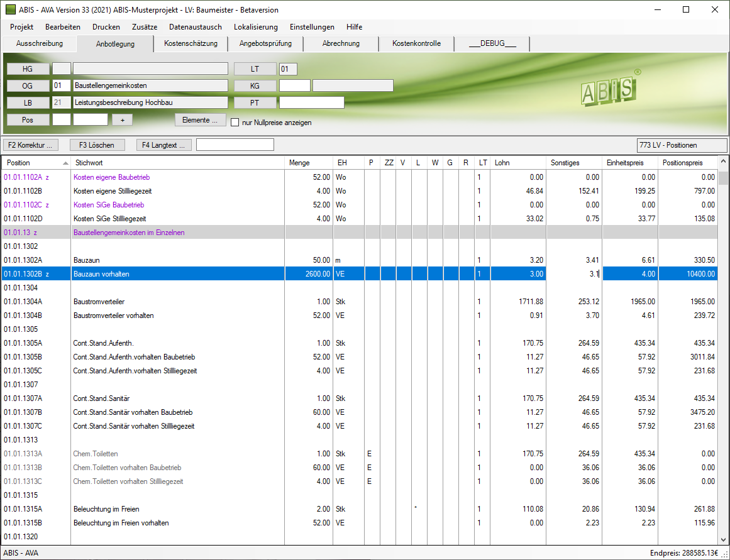Select row 'Cont.Stand.Aufenth.vorhalten Baubetrieb'

pyautogui.click(x=360, y=357)
